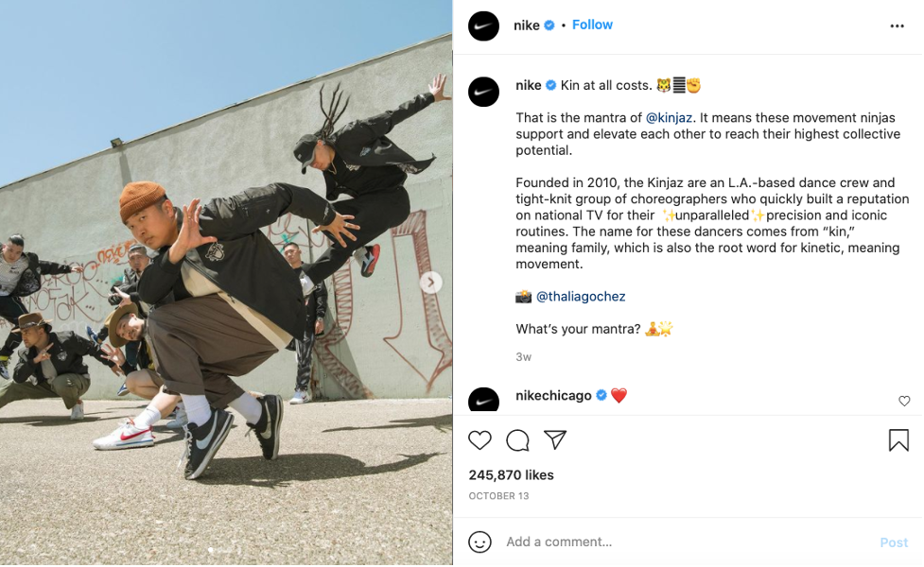Like the post with heart icon

479,440
